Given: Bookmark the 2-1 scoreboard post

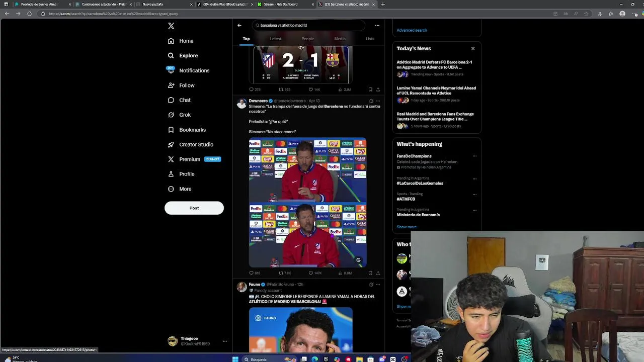Looking at the screenshot, I should coord(370,89).
